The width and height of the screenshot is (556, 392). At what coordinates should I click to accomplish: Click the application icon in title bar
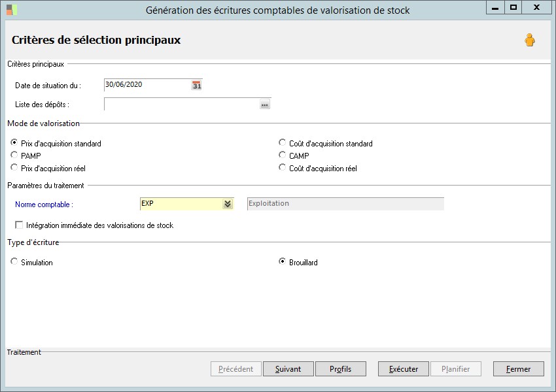[x=12, y=10]
